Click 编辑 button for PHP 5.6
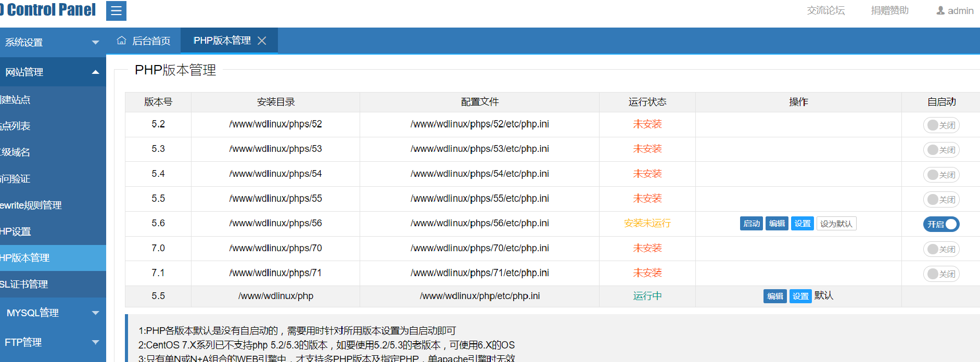 (x=777, y=224)
